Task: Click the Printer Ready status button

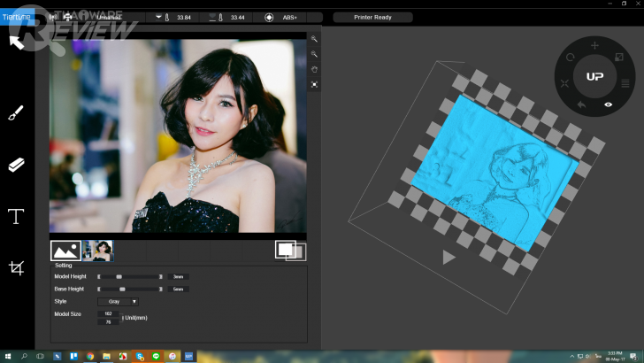Action: (x=372, y=18)
